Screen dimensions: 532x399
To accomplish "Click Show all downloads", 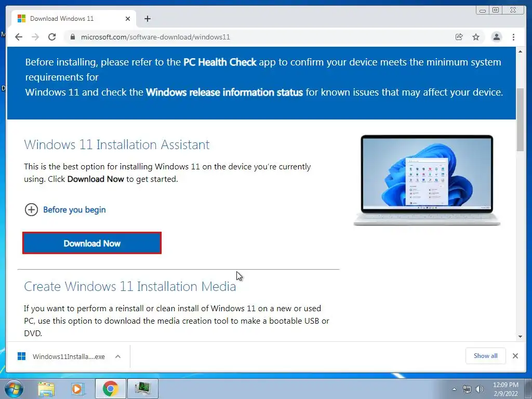I will click(x=486, y=356).
